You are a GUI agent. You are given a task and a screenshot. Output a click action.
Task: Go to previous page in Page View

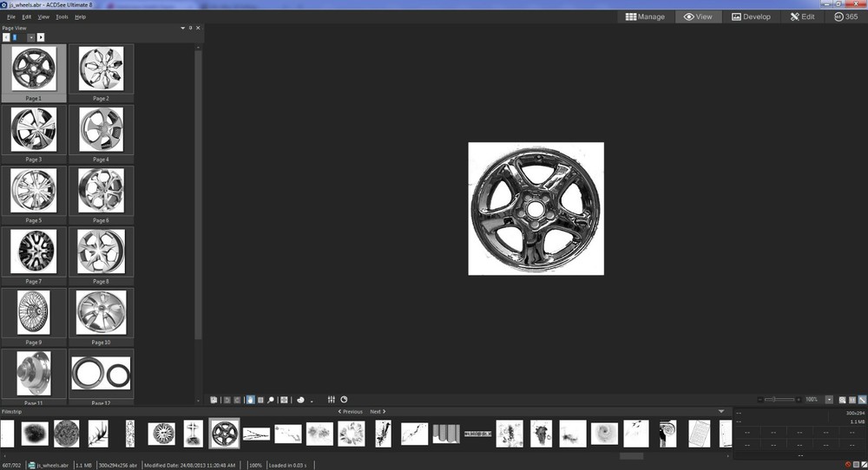coord(6,37)
